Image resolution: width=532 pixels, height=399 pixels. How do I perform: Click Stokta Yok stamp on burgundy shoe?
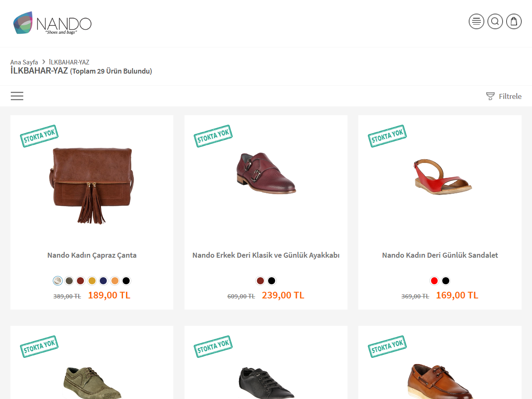pyautogui.click(x=213, y=136)
